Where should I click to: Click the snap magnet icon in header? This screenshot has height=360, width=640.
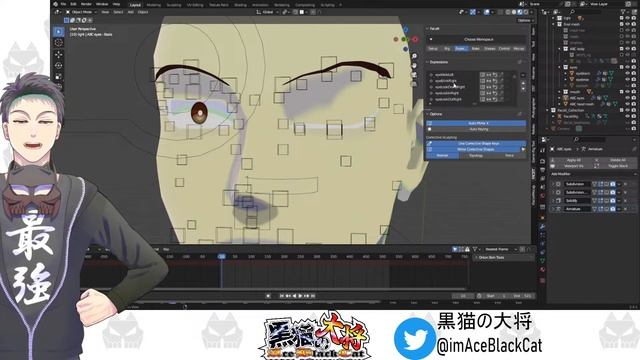pos(295,12)
